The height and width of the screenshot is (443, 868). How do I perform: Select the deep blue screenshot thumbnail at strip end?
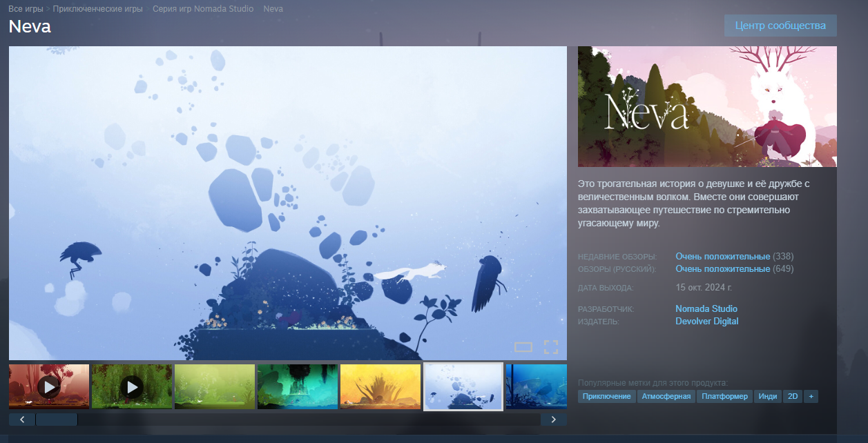pos(537,386)
